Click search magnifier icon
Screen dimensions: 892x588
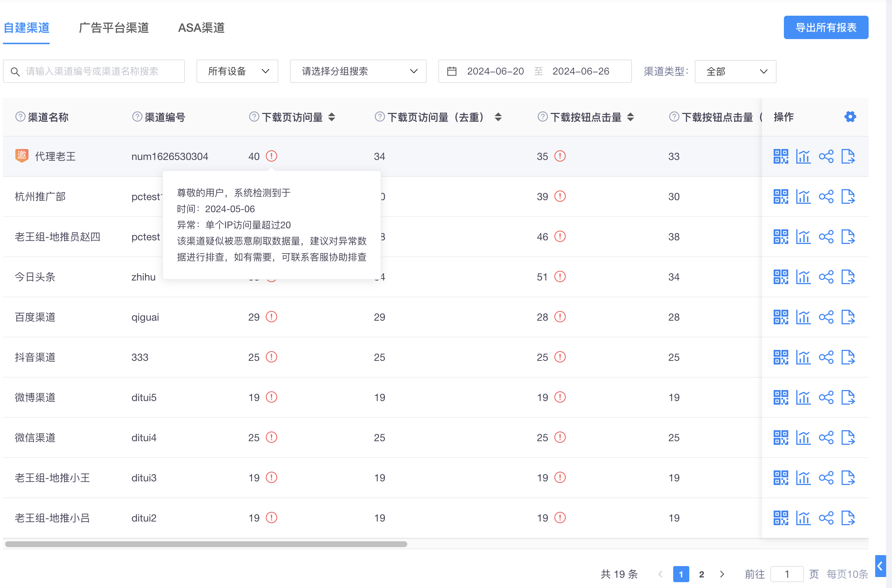tap(15, 71)
